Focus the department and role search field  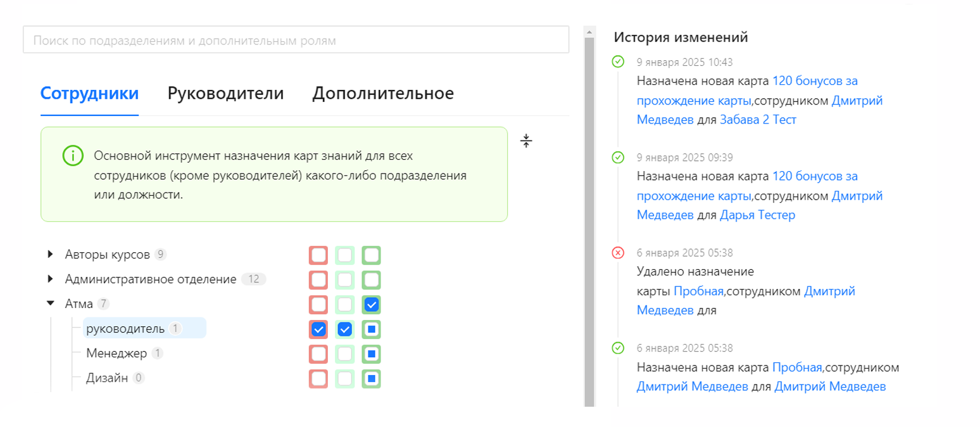(296, 40)
